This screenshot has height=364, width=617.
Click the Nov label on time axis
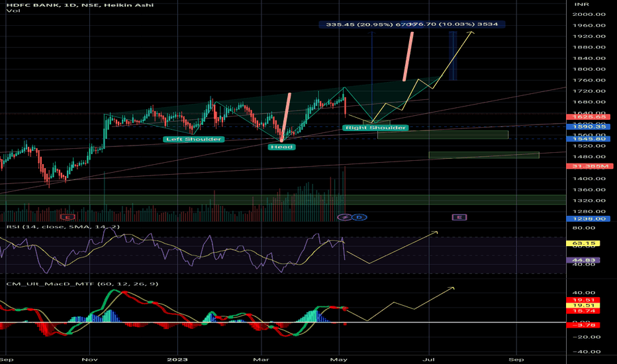coord(90,359)
